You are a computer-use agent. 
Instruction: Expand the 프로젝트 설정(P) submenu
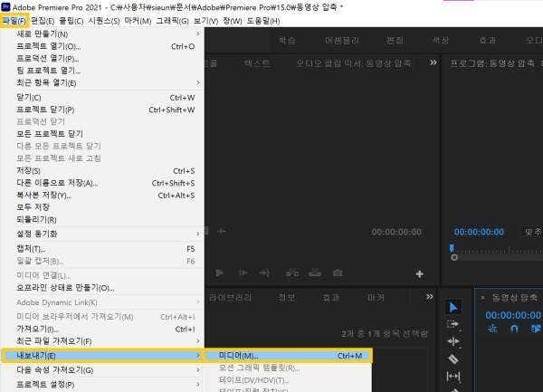[197, 385]
